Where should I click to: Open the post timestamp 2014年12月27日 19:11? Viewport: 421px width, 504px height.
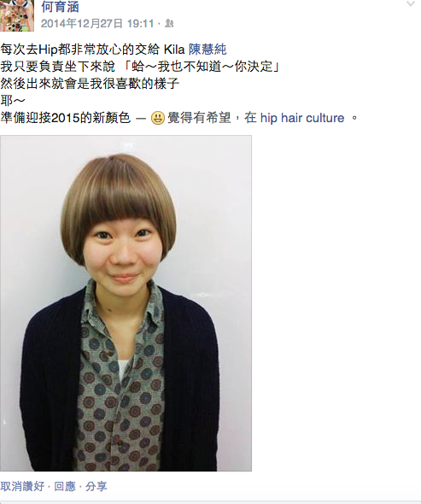click(97, 23)
